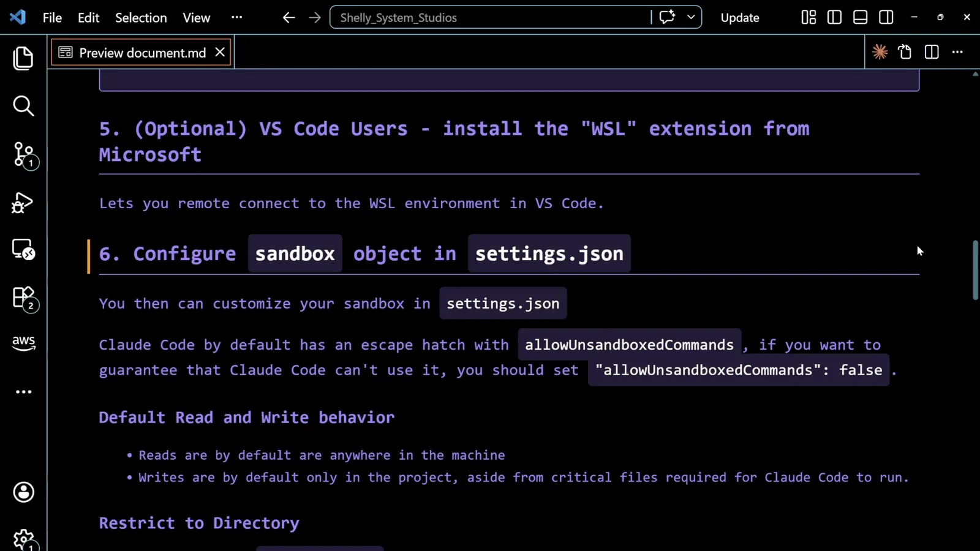Close the Preview document.md tab
The width and height of the screenshot is (980, 551).
coord(220,53)
